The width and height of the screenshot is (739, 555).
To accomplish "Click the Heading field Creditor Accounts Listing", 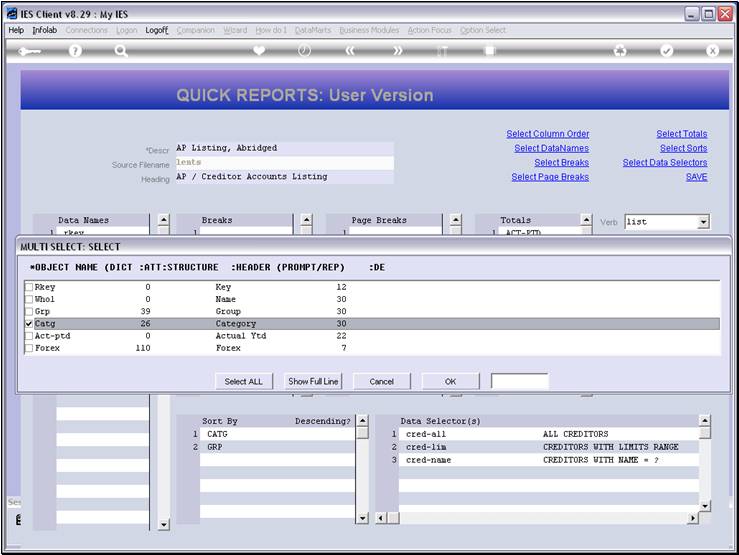I will 284,177.
